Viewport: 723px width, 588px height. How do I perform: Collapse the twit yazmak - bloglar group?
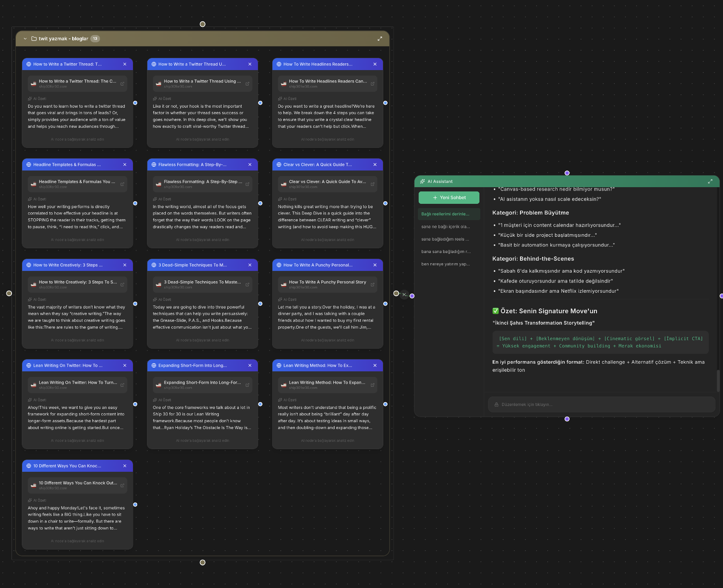25,38
